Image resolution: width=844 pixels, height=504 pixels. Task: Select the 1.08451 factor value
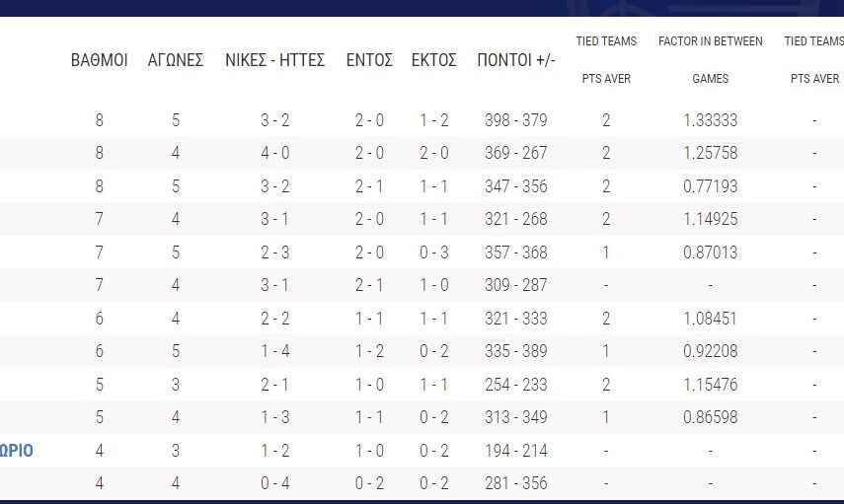click(710, 319)
